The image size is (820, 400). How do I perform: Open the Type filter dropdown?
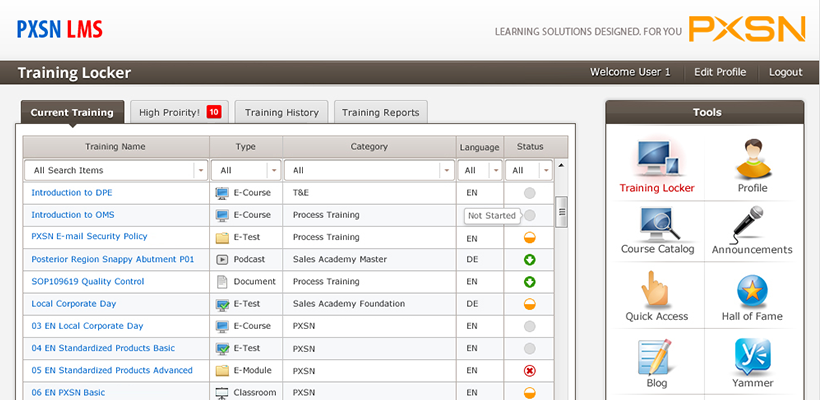273,171
